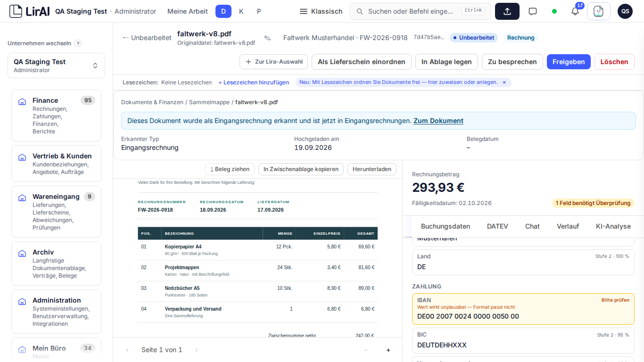Switch to the P view toggle

coord(259,11)
